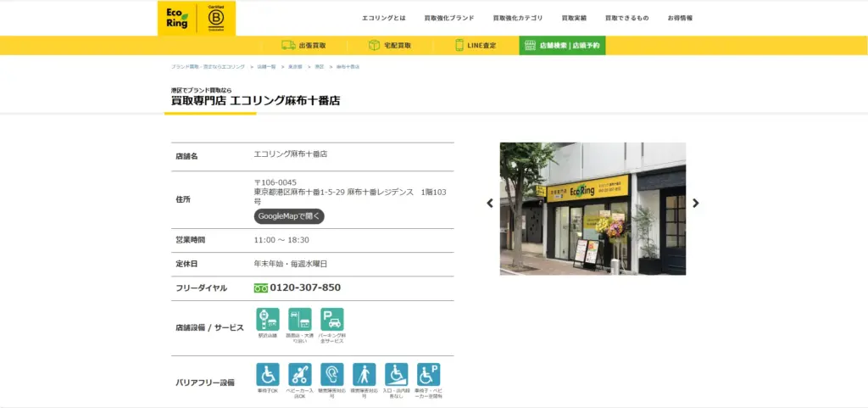Click the parking fee service car icon
The image size is (868, 408).
tap(331, 320)
